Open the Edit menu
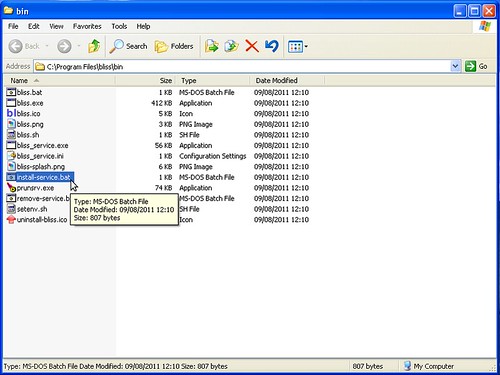This screenshot has width=500, height=375. click(34, 26)
